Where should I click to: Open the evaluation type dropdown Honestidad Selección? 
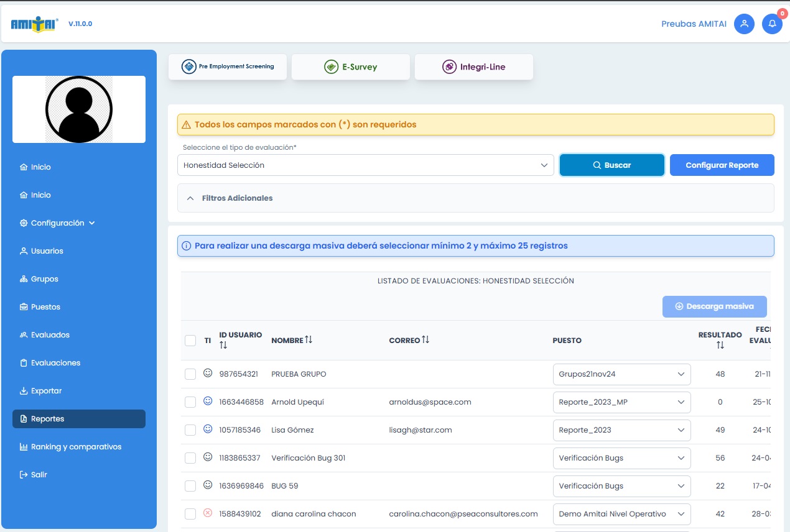365,165
